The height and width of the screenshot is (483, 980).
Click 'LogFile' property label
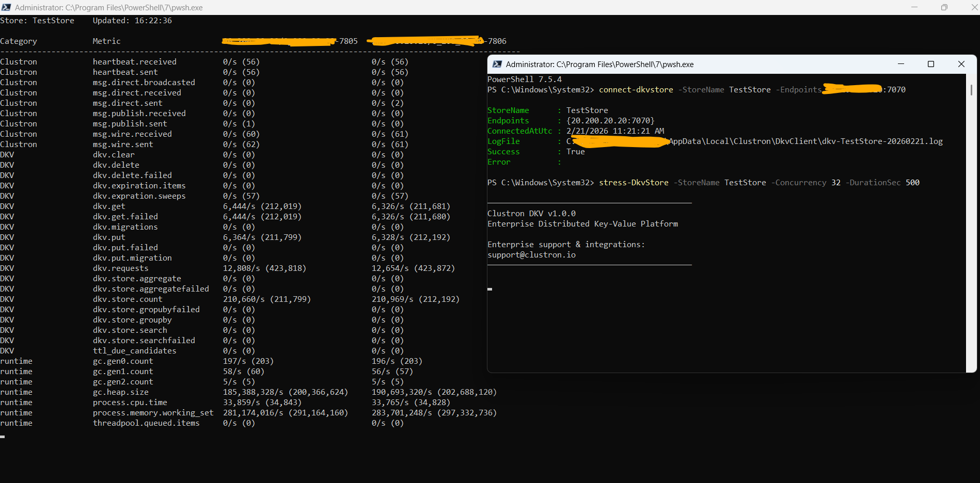[503, 141]
